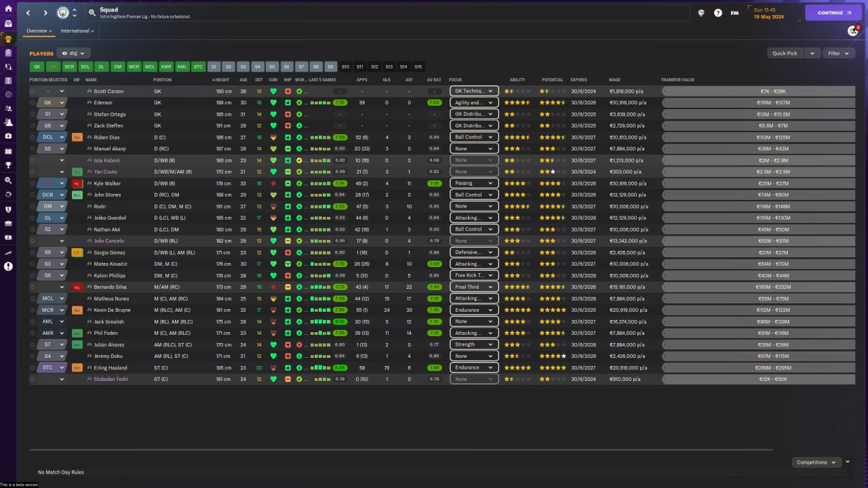Screen dimensions: 868x488
Task: Open Erling Haaland's player profile
Action: pyautogui.click(x=111, y=368)
